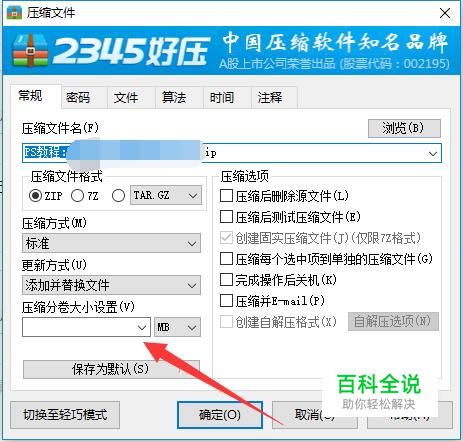Enable 压缩后测试压缩文件 checkbox

coord(226,217)
